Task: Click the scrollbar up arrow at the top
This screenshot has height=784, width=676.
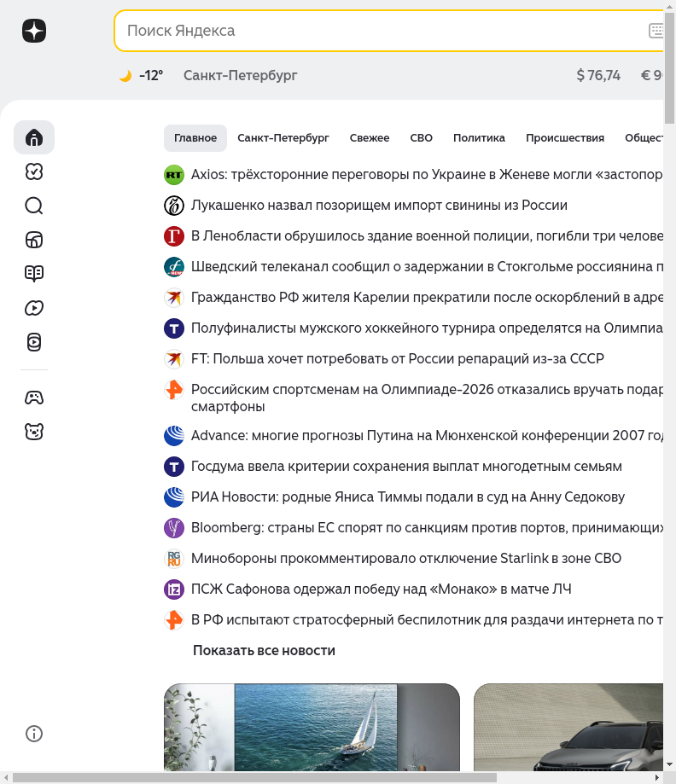Action: tap(669, 5)
